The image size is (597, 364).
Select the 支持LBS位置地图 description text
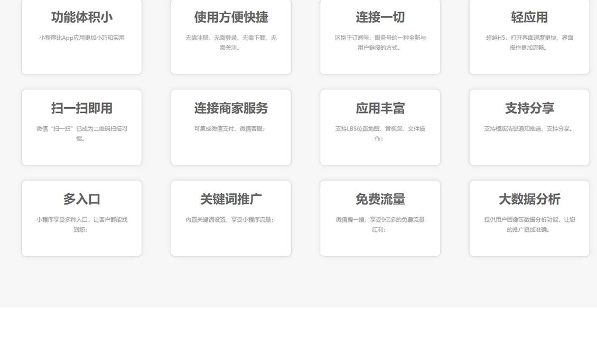380,134
